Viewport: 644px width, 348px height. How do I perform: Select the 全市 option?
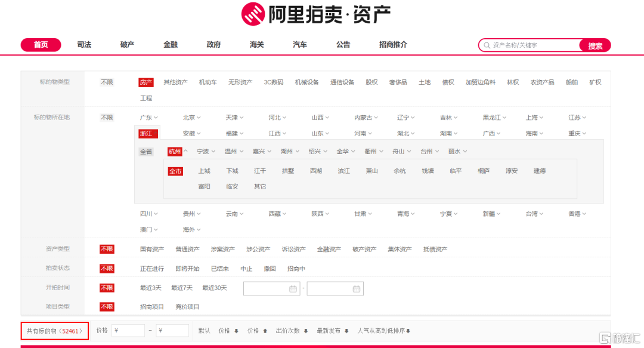(x=175, y=171)
